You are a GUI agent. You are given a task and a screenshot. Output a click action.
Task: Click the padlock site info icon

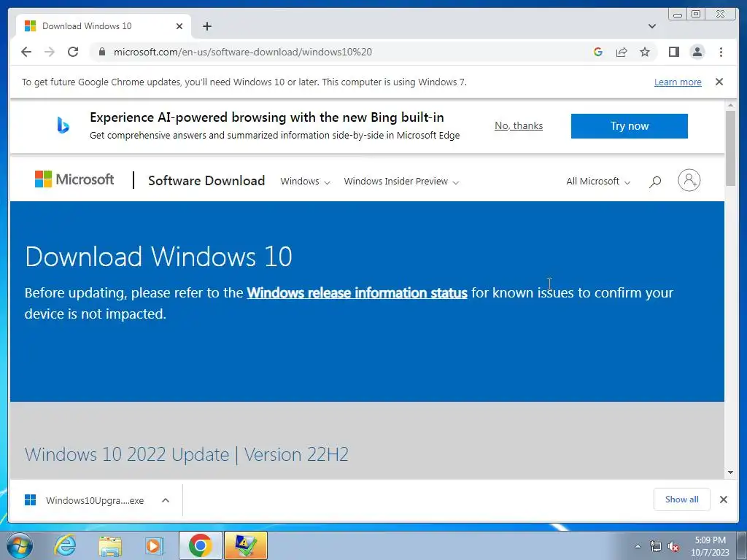coord(101,52)
